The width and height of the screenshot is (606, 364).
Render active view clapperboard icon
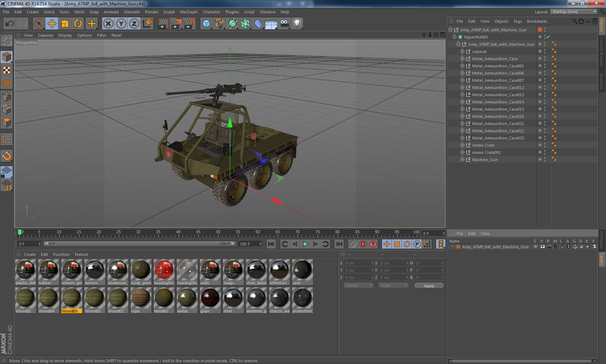(163, 24)
